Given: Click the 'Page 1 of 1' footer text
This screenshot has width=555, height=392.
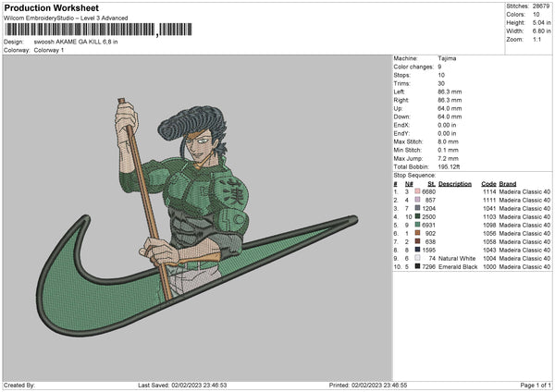Looking at the screenshot, I should point(536,386).
